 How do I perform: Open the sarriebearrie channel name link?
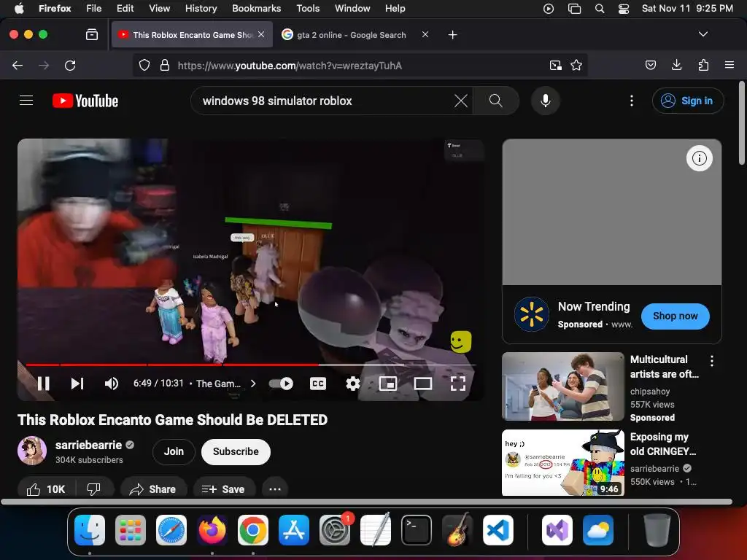pos(88,445)
